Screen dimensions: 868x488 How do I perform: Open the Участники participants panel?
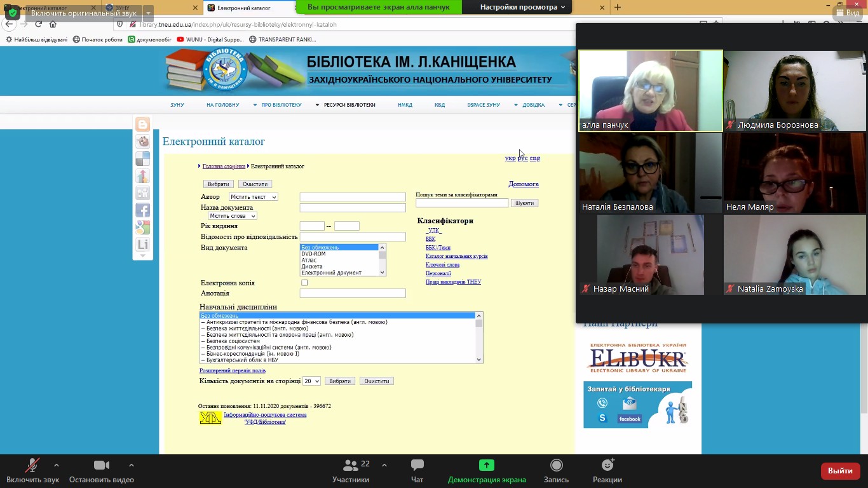click(351, 471)
